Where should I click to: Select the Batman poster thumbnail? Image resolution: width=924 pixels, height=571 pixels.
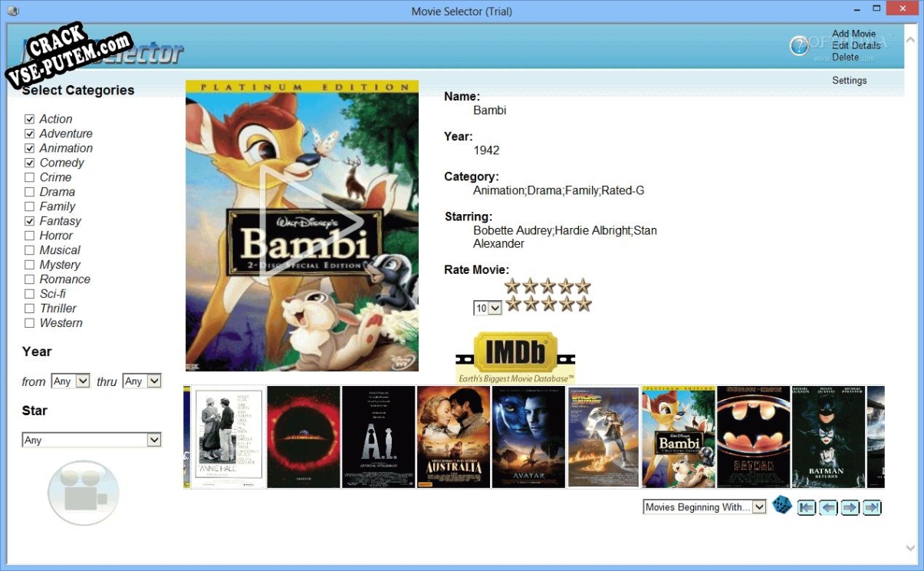753,437
